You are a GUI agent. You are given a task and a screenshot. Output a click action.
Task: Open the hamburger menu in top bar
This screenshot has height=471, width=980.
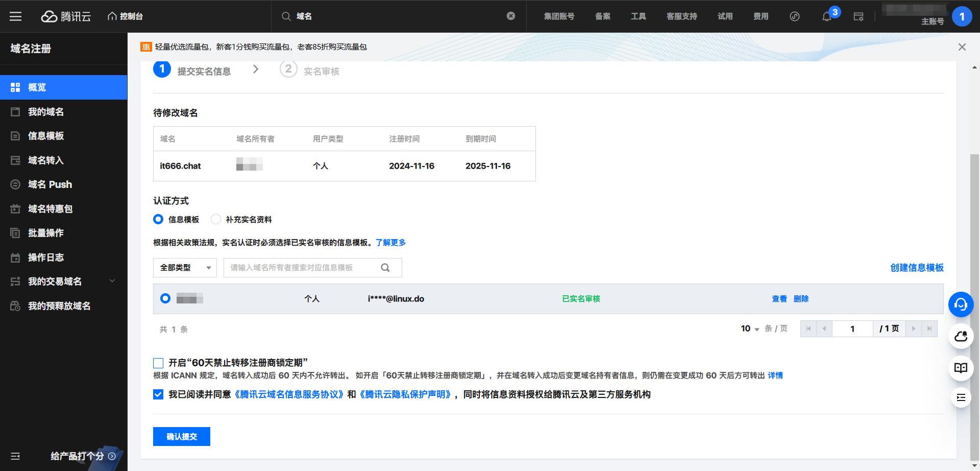point(15,16)
